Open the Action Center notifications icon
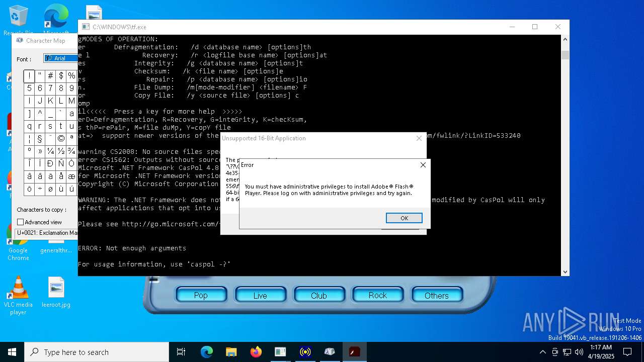Image resolution: width=644 pixels, height=362 pixels. click(627, 352)
